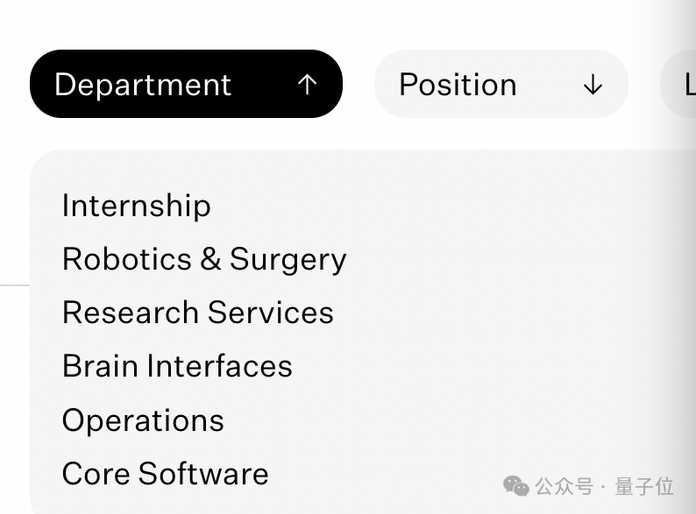Image resolution: width=696 pixels, height=514 pixels.
Task: Click the blank area above the filters
Action: click(x=350, y=22)
